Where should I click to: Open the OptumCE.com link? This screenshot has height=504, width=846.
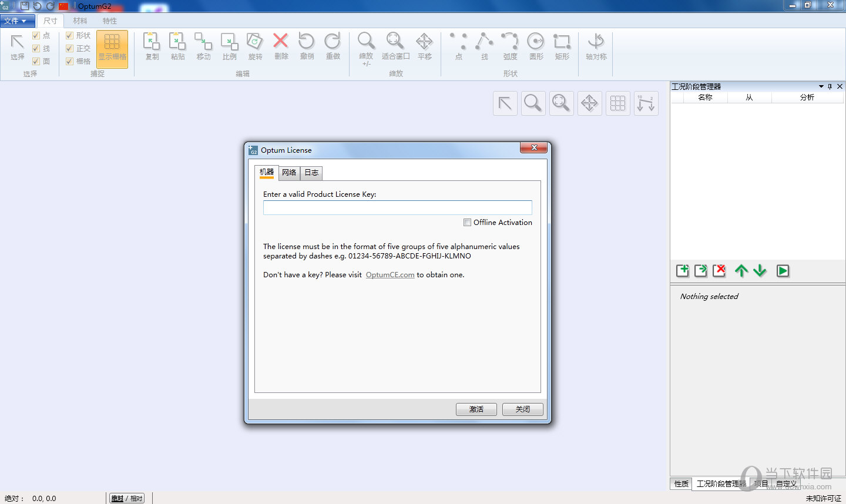[390, 275]
